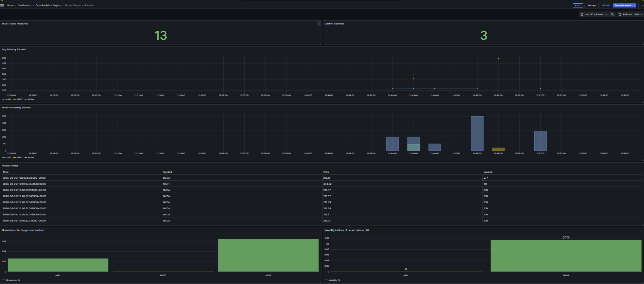Open the hamburger navigation menu
644x284 pixels.
[x=2, y=5]
